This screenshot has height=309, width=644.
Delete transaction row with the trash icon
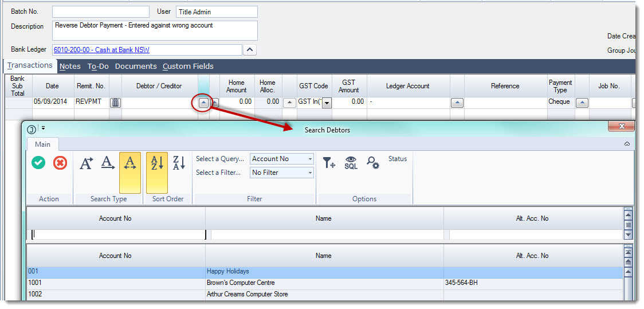tap(116, 103)
